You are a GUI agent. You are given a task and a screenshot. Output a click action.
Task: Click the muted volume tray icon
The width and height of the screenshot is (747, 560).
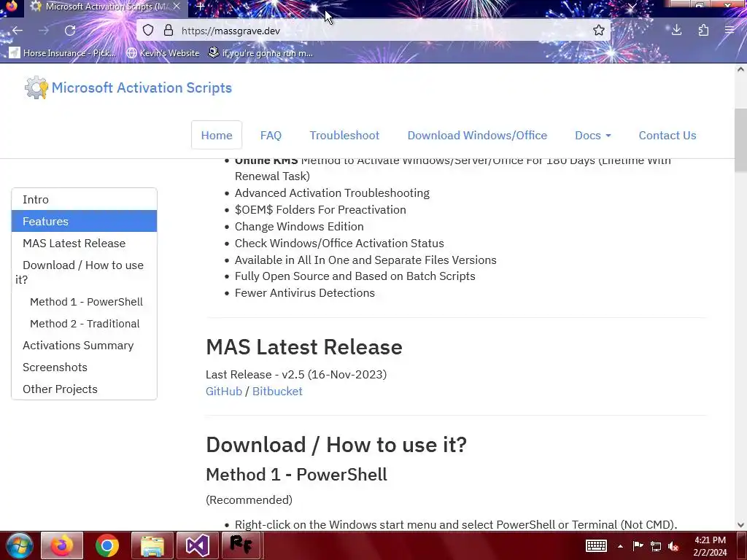click(x=673, y=546)
